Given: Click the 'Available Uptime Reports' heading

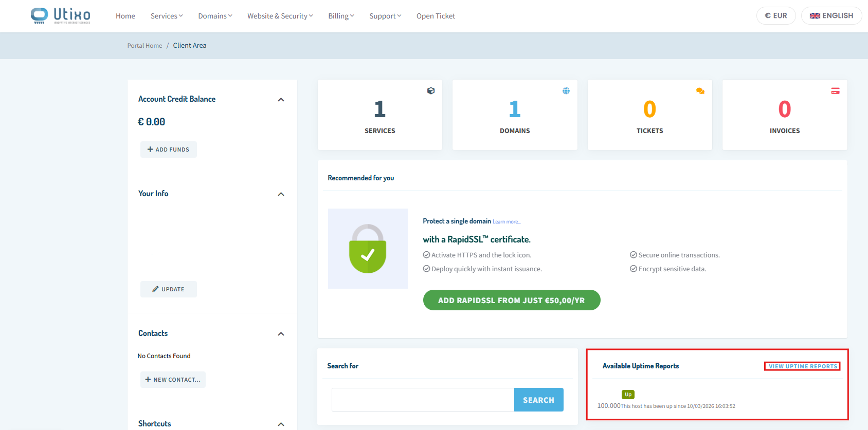Looking at the screenshot, I should coord(641,366).
